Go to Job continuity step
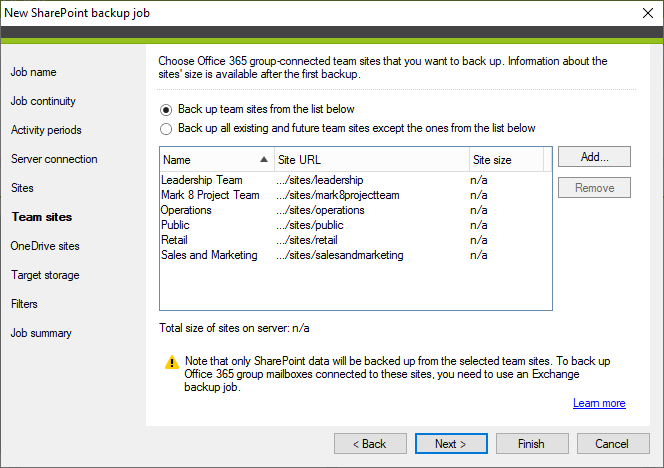Viewport: 664px width, 468px height. 43,101
